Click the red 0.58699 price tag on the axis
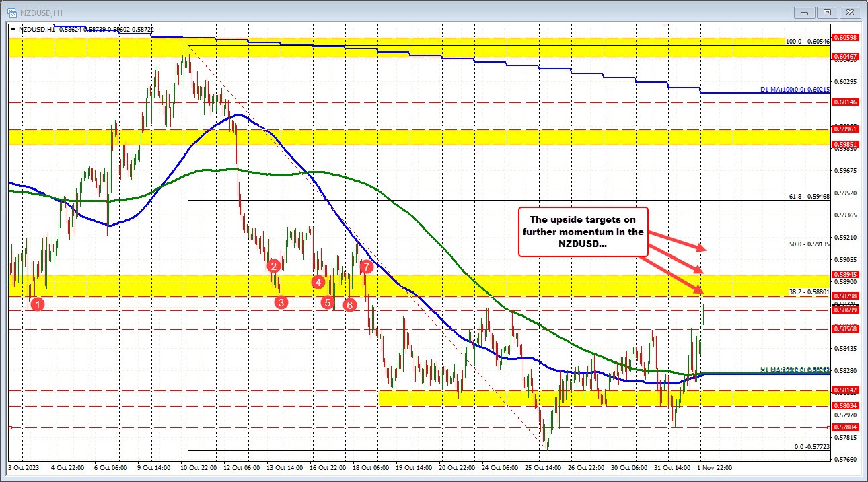This screenshot has width=868, height=482. 844,310
